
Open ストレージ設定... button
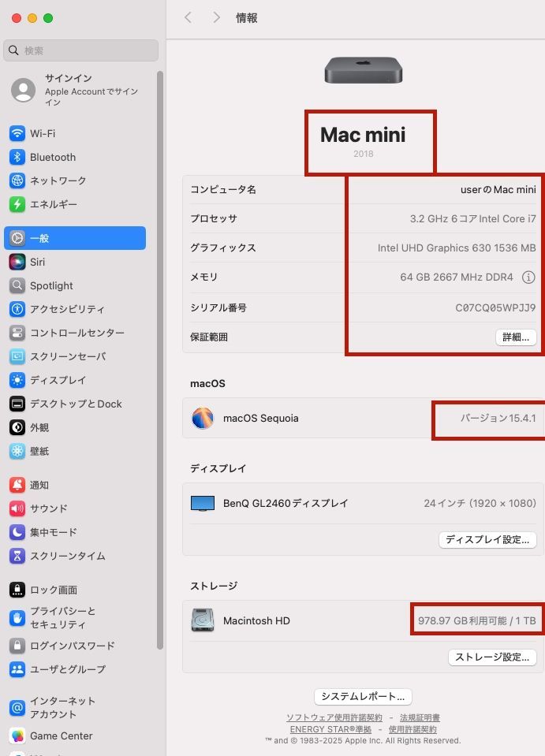pyautogui.click(x=492, y=657)
